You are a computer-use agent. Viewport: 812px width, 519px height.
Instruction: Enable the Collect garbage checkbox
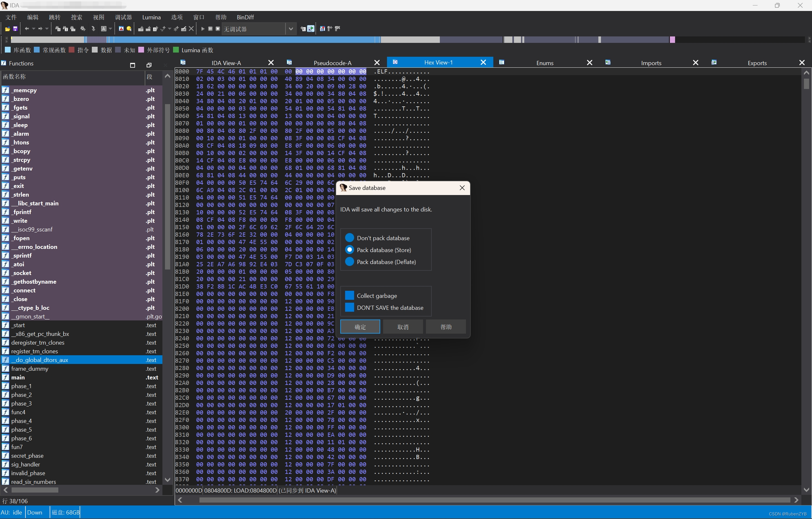[x=349, y=296]
